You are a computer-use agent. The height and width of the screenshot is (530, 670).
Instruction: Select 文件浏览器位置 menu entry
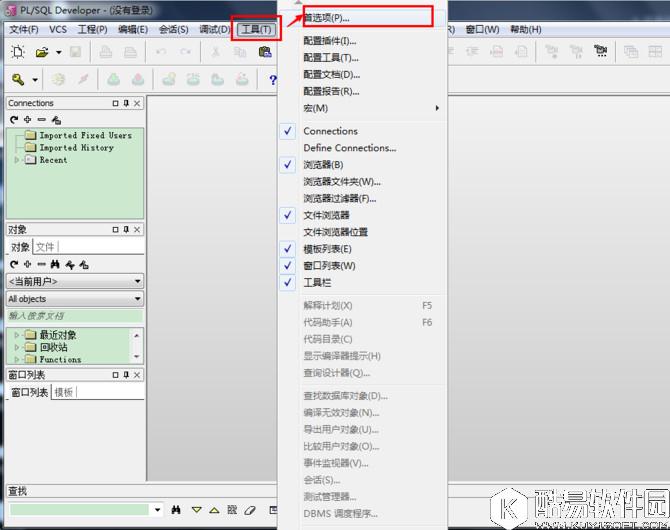point(363,232)
